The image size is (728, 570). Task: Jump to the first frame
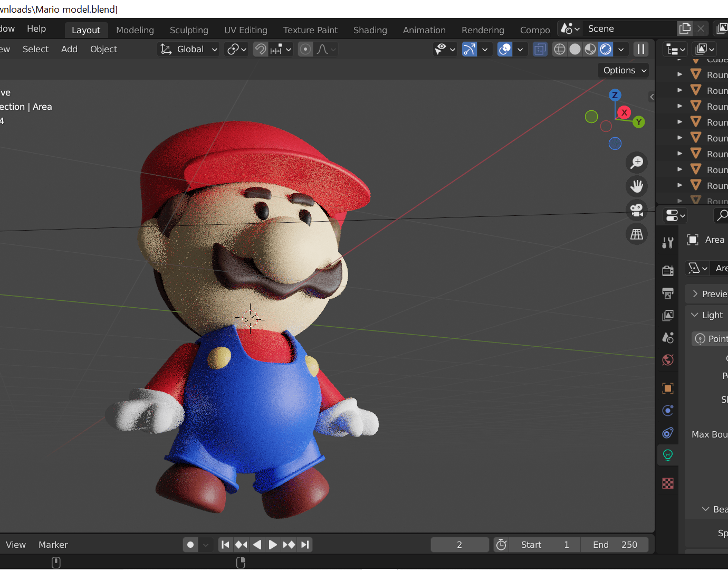point(225,545)
